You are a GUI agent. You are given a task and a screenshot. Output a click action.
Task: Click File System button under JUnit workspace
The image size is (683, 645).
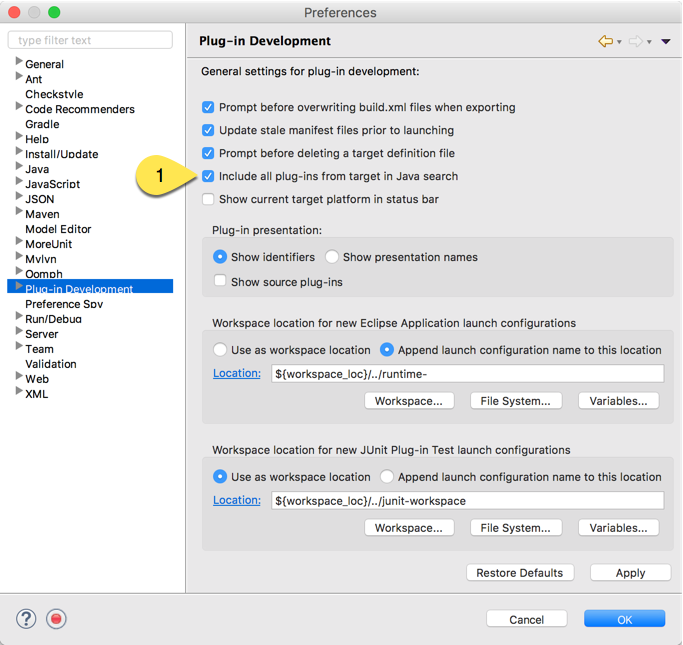click(515, 528)
